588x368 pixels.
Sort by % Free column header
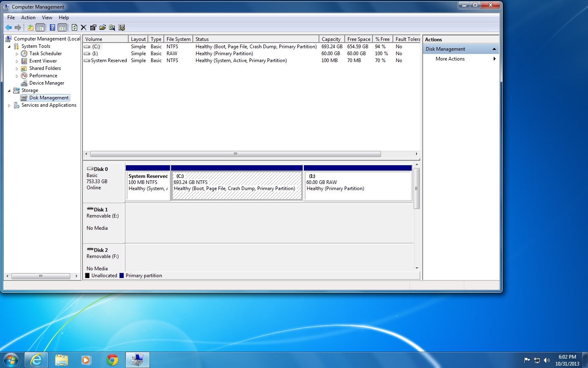(x=383, y=39)
